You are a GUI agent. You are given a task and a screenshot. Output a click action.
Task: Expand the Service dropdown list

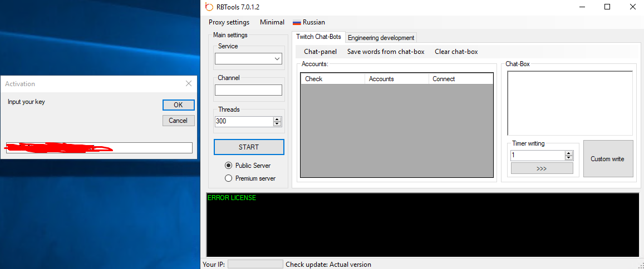pos(277,59)
